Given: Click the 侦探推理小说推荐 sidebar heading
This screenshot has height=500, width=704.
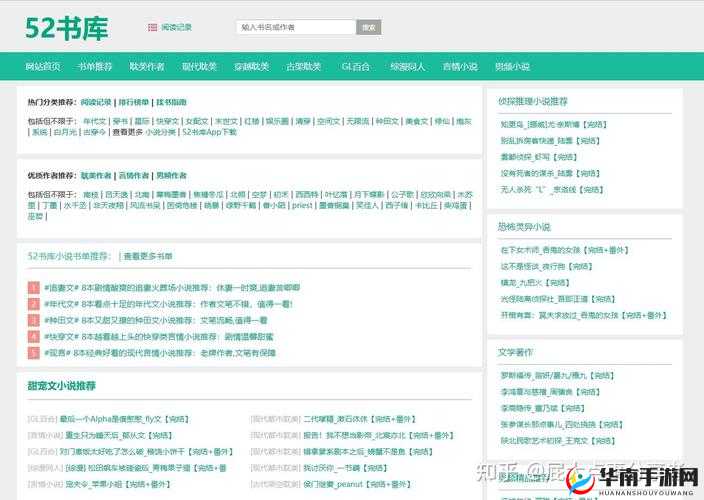Looking at the screenshot, I should tap(532, 101).
